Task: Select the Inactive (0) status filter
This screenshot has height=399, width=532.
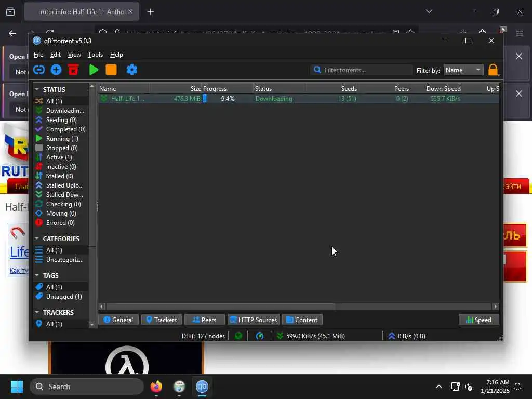Action: point(61,167)
